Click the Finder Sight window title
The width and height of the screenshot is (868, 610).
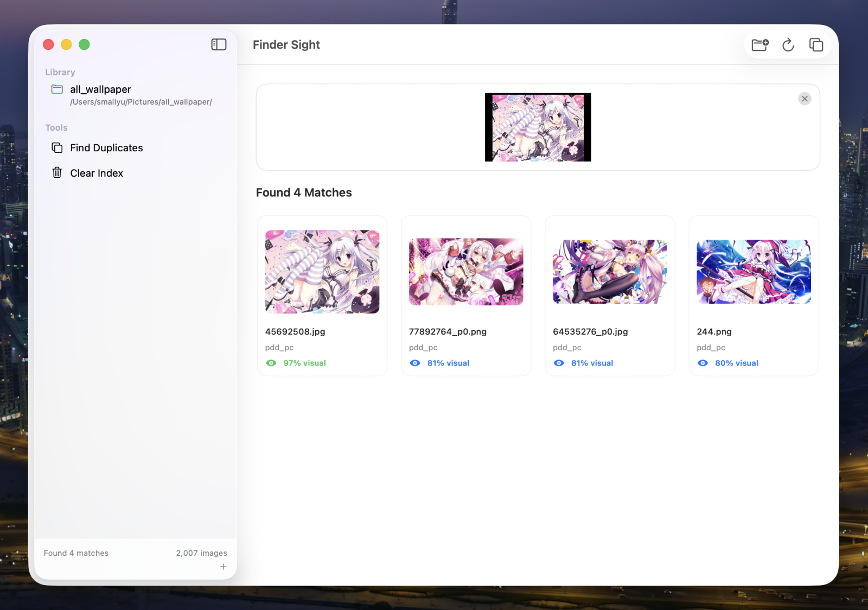[x=286, y=44]
